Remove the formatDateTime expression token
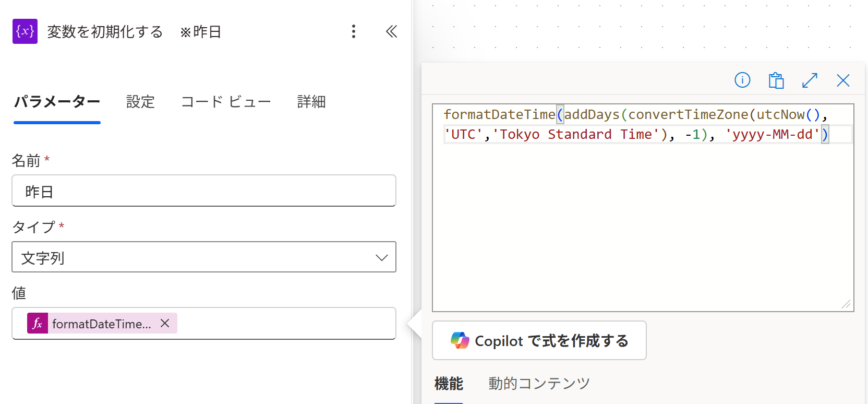This screenshot has height=404, width=868. 165,324
